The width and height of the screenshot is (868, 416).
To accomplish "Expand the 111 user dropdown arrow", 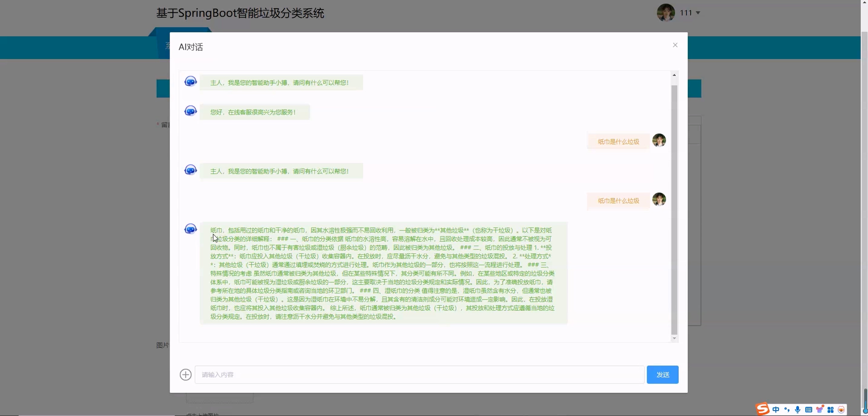I will point(698,13).
